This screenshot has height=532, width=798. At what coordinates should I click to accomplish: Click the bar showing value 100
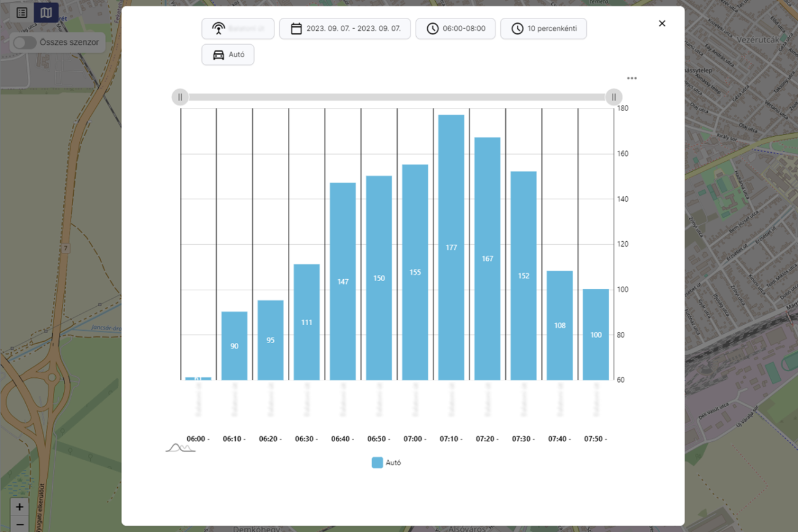pyautogui.click(x=596, y=334)
